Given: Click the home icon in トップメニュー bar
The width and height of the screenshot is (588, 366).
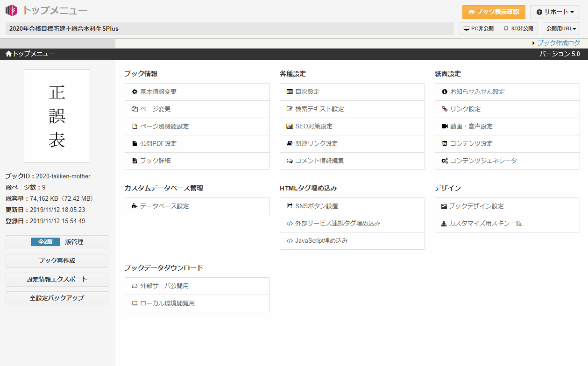Looking at the screenshot, I should [x=8, y=54].
